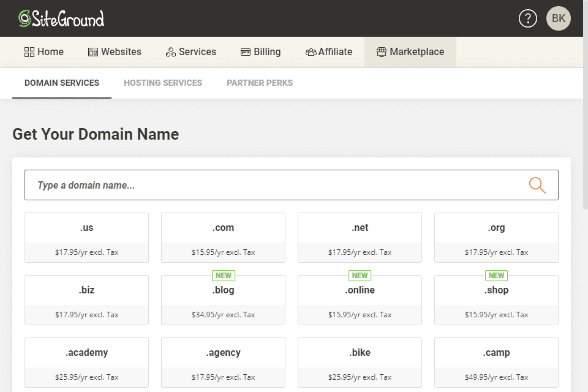Click the Marketplace globe icon
Screen dimensions: 588x392
tap(383, 51)
